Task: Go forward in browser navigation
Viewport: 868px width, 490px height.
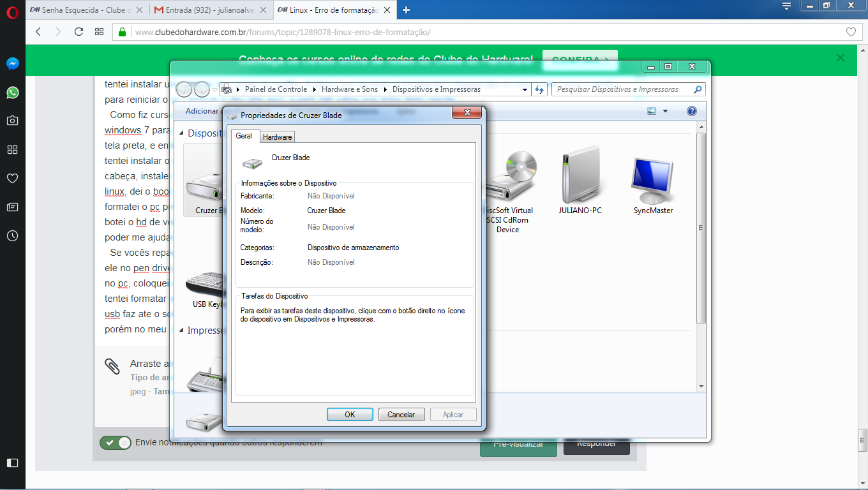Action: [58, 31]
